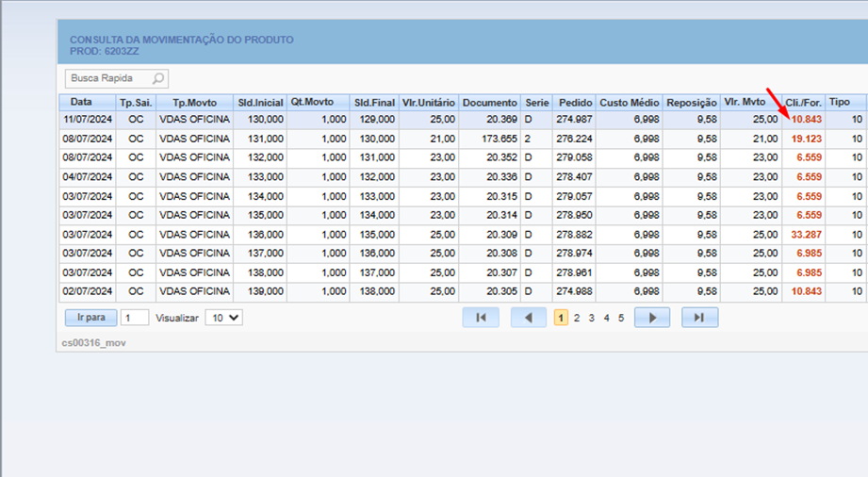Click pedido value 276.224
Screen dimensions: 868x477
(574, 139)
